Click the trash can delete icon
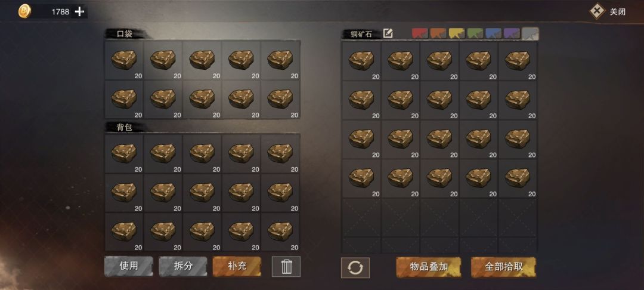Screen dimensions: 644x290 tap(286, 267)
